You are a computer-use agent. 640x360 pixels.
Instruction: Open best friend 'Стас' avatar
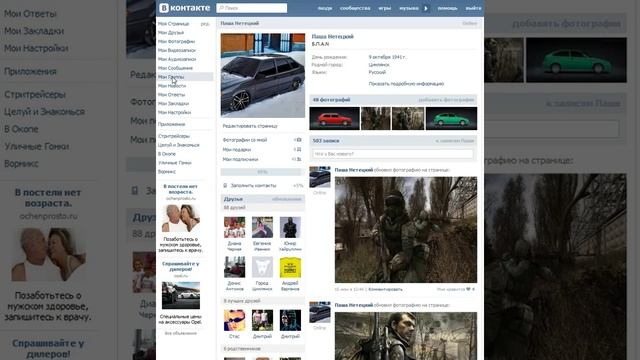click(x=235, y=320)
